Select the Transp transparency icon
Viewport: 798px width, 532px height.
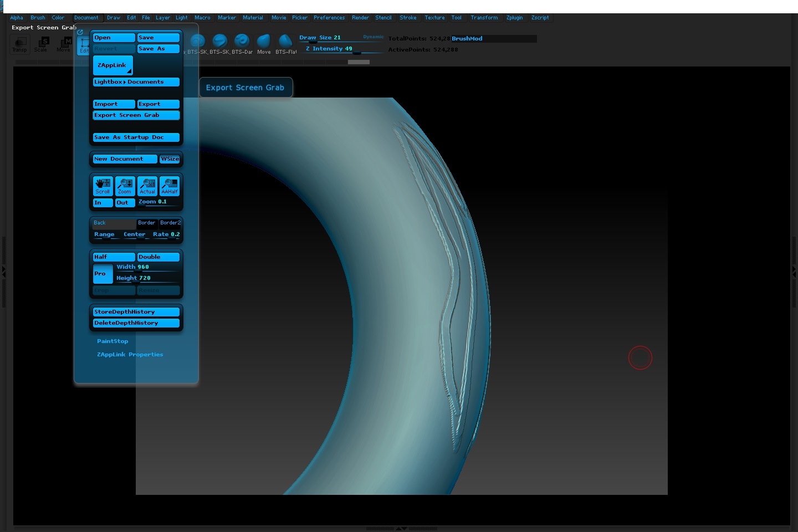(19, 44)
